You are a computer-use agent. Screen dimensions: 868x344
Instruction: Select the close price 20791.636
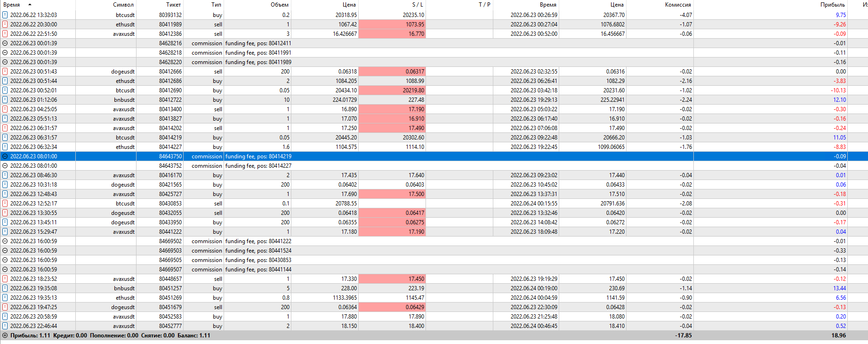pos(612,204)
